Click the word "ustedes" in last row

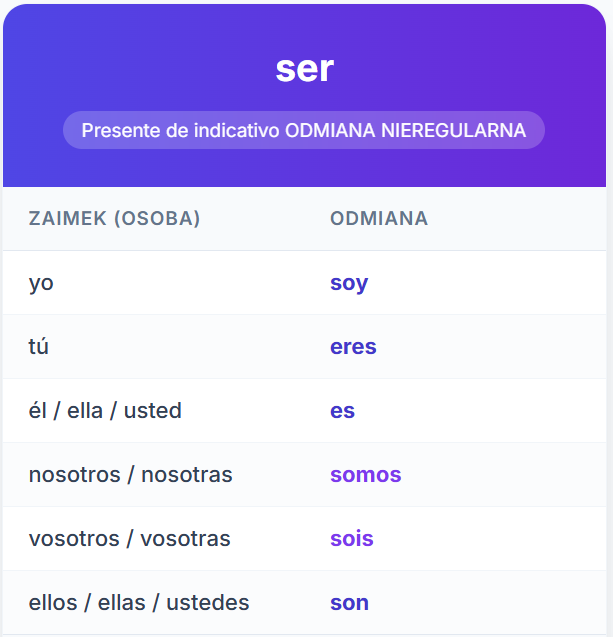(208, 602)
